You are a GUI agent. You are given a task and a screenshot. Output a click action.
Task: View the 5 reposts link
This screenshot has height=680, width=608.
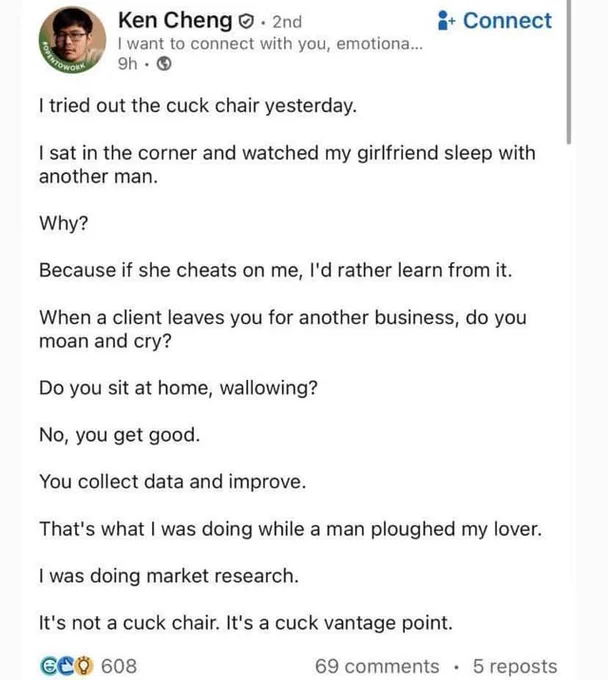pyautogui.click(x=515, y=667)
